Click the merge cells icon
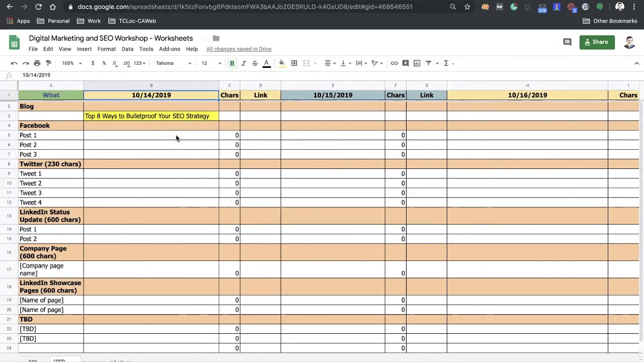644x362 pixels. 306,63
